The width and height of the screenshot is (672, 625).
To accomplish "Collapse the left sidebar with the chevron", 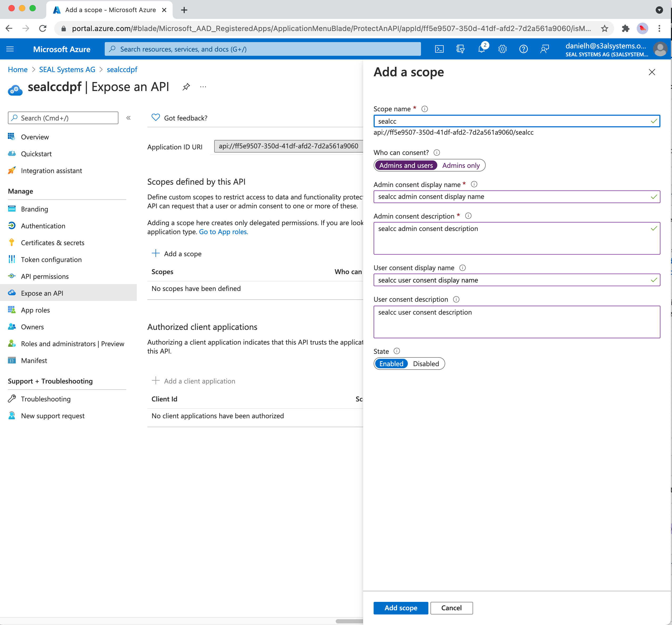I will point(128,118).
